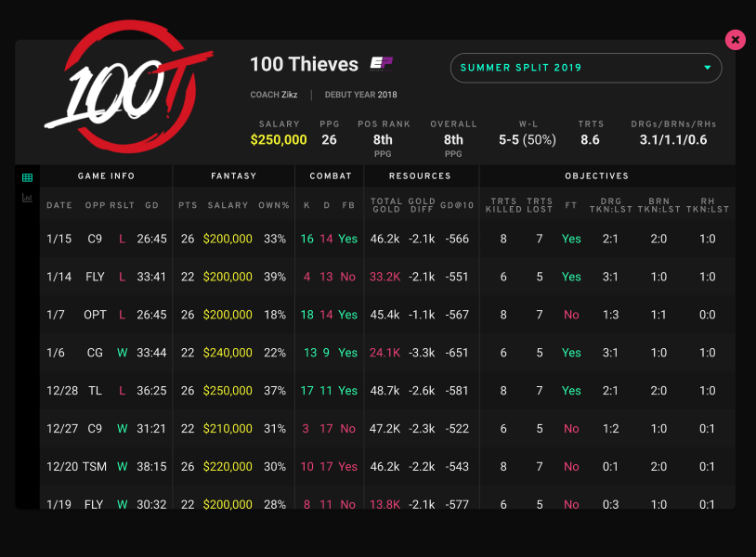Click the TRTS LOST column header
The image size is (756, 557).
pyautogui.click(x=540, y=205)
